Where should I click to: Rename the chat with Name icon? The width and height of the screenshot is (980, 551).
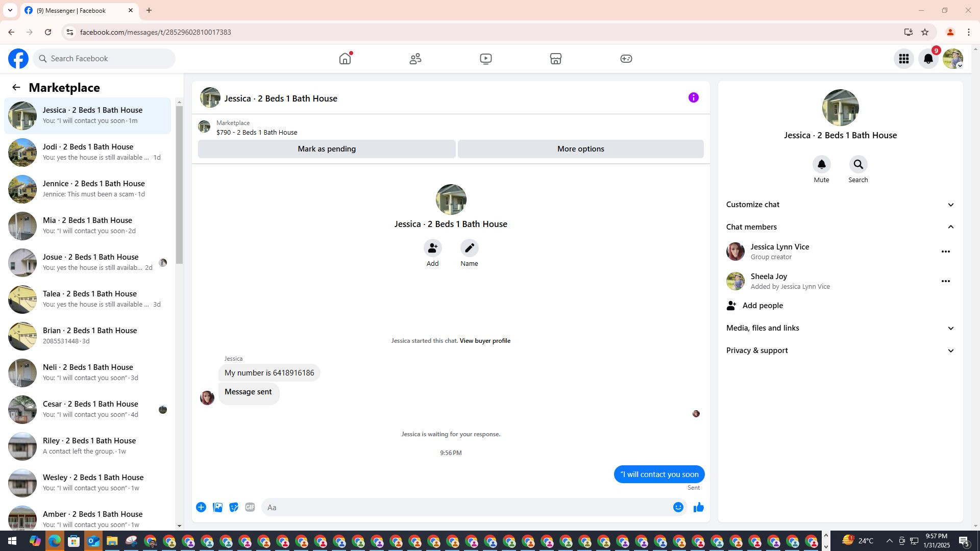(469, 248)
